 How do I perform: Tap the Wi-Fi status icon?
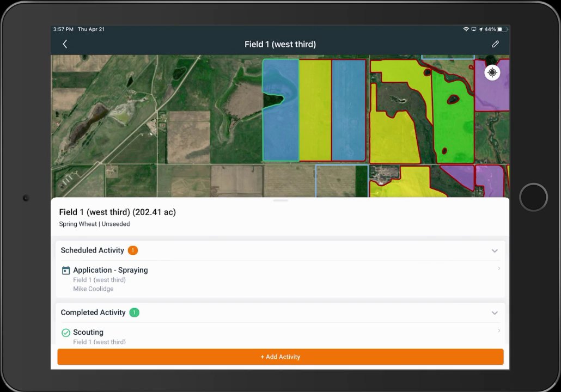(x=466, y=29)
